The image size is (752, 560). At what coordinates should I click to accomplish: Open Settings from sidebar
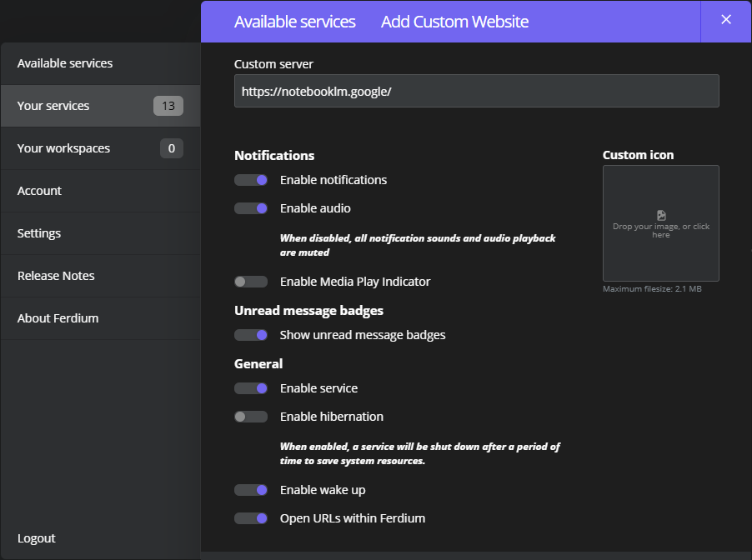(39, 233)
